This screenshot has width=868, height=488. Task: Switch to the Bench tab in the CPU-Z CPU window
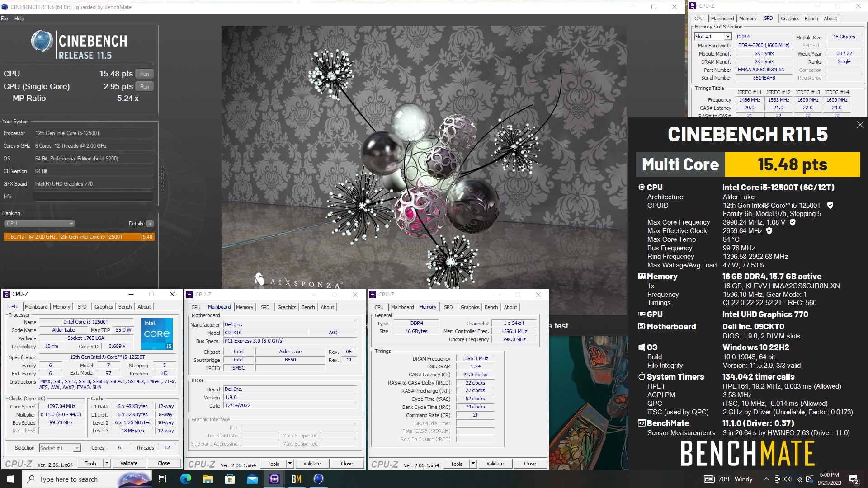click(x=125, y=307)
